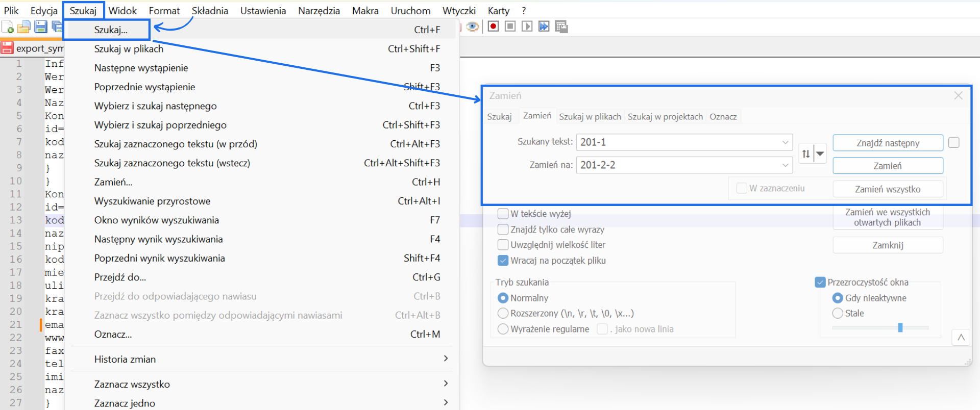Click the Zamknij button

click(888, 245)
